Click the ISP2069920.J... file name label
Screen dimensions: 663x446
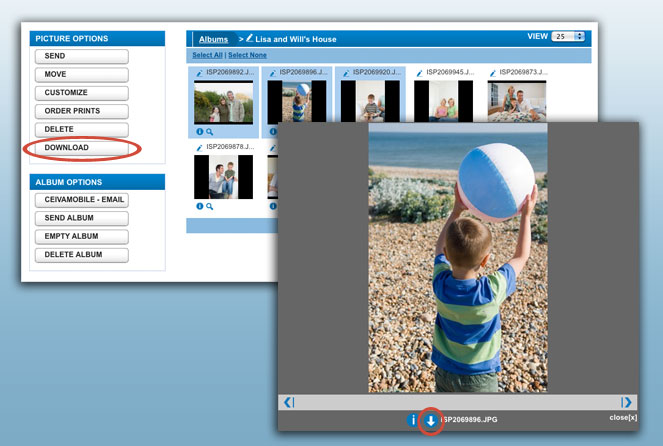pyautogui.click(x=377, y=72)
